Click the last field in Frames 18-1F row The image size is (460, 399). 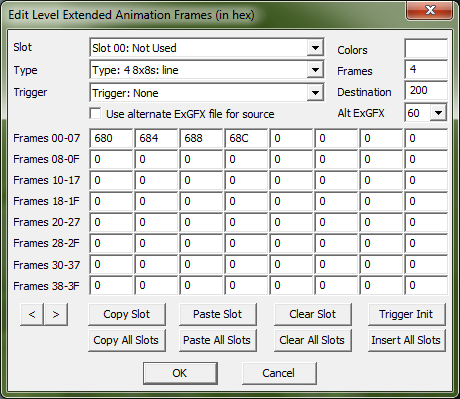(x=426, y=201)
